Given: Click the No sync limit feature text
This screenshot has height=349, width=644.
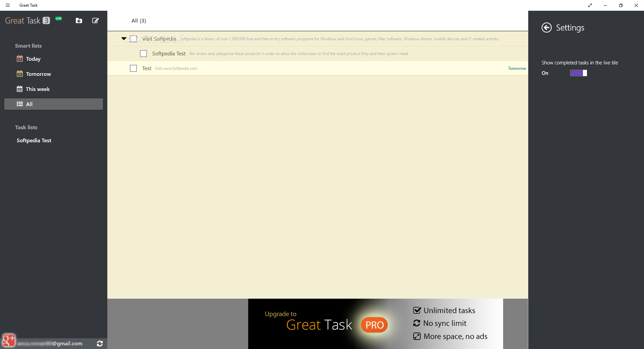Looking at the screenshot, I should point(445,323).
